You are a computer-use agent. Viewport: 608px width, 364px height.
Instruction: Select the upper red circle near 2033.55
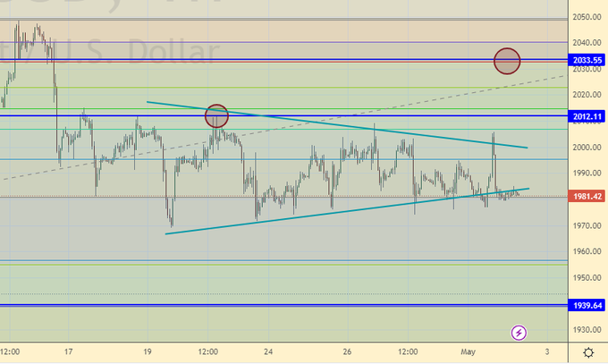(507, 61)
